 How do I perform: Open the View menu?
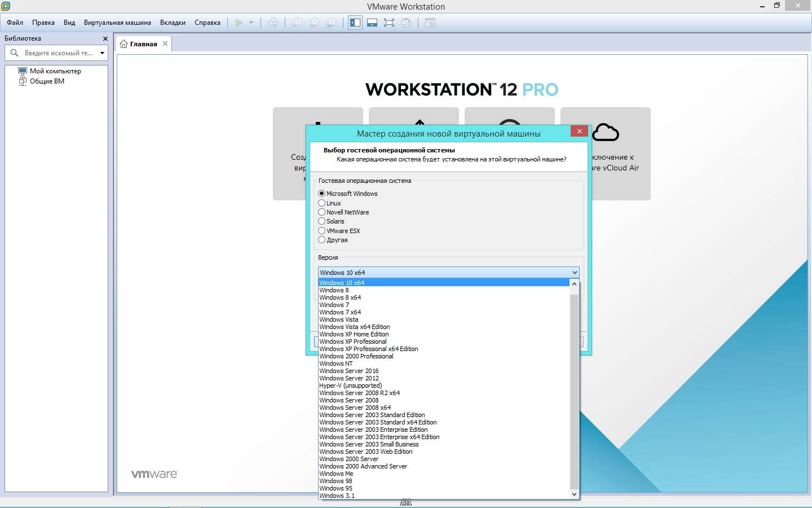(69, 23)
